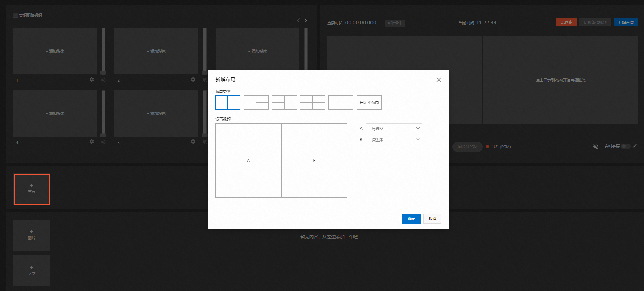Add media to slot 2
644x291 pixels.
156,51
